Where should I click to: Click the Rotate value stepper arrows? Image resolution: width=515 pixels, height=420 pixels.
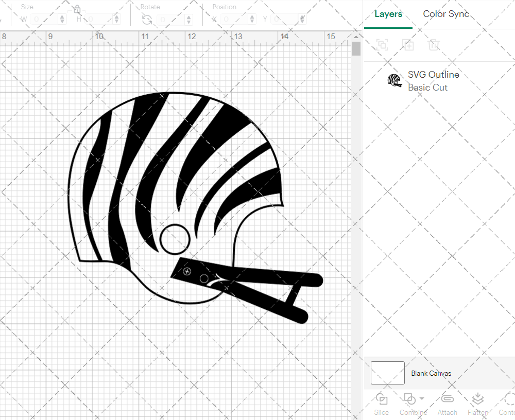tap(187, 20)
